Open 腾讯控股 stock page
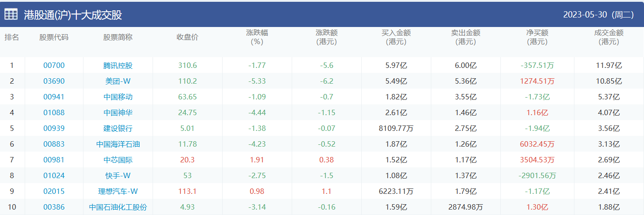This screenshot has height=215, width=644. [x=118, y=65]
